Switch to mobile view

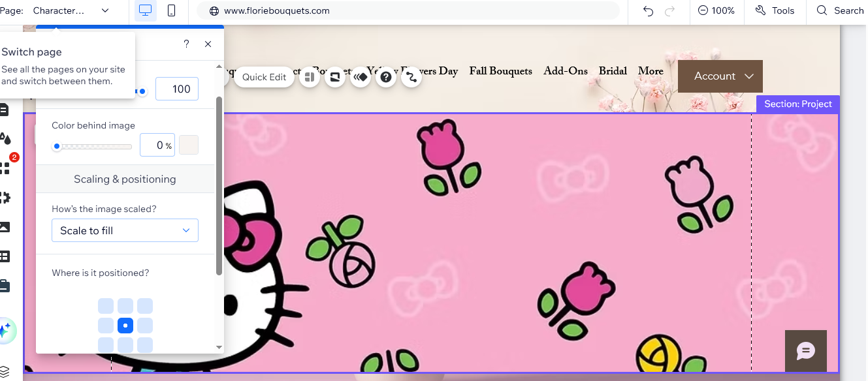point(171,10)
